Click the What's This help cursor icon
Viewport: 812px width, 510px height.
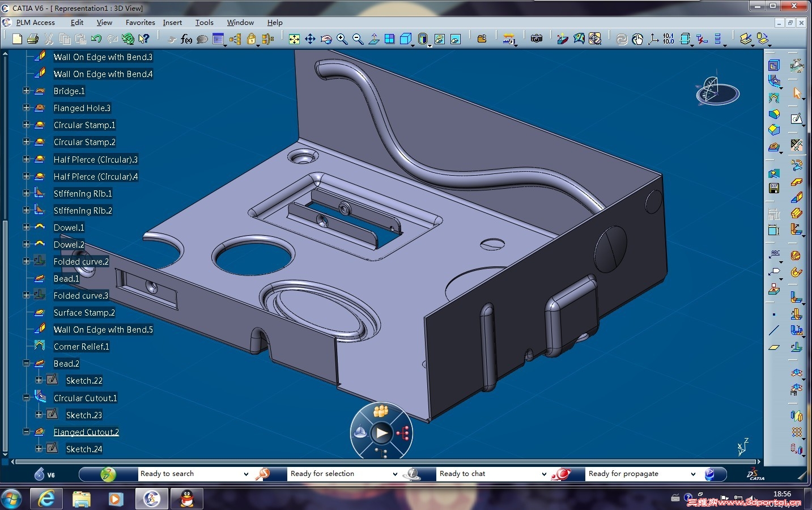tap(144, 39)
